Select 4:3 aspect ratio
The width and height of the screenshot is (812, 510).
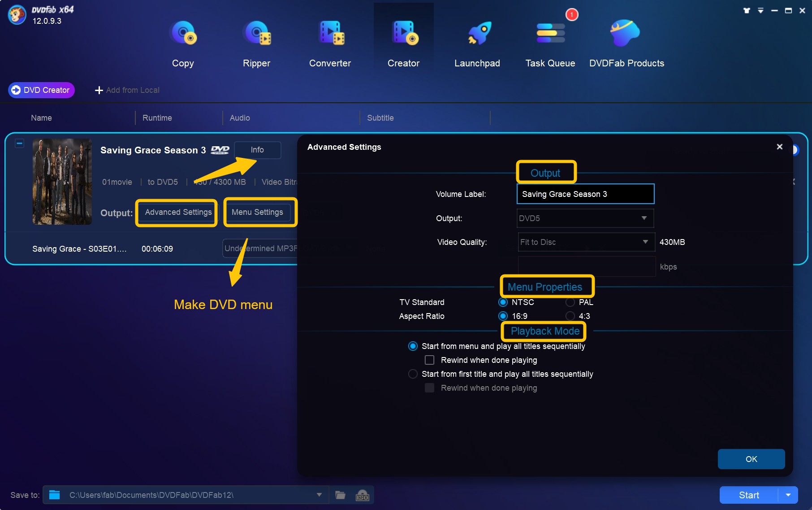(570, 316)
